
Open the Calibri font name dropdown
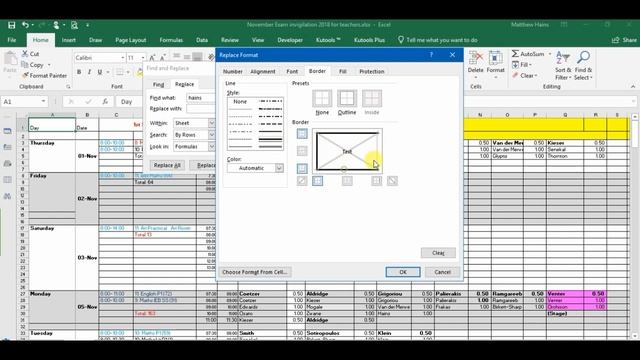[x=122, y=58]
